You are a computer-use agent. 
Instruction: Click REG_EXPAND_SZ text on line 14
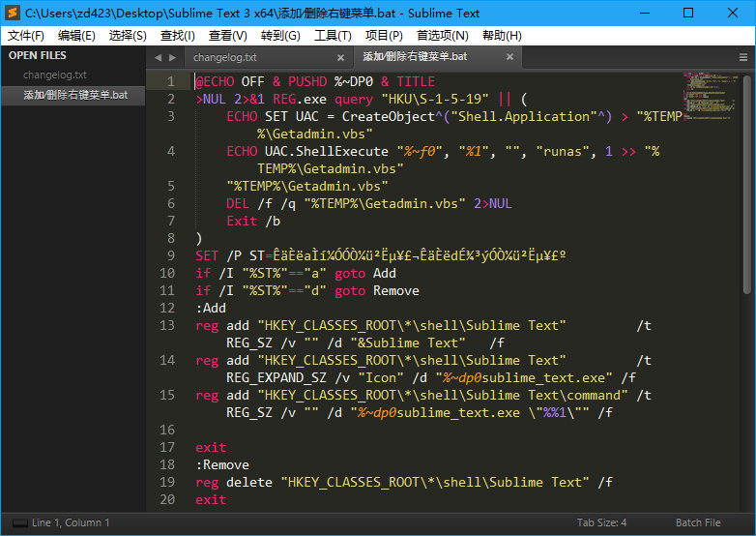click(x=276, y=377)
